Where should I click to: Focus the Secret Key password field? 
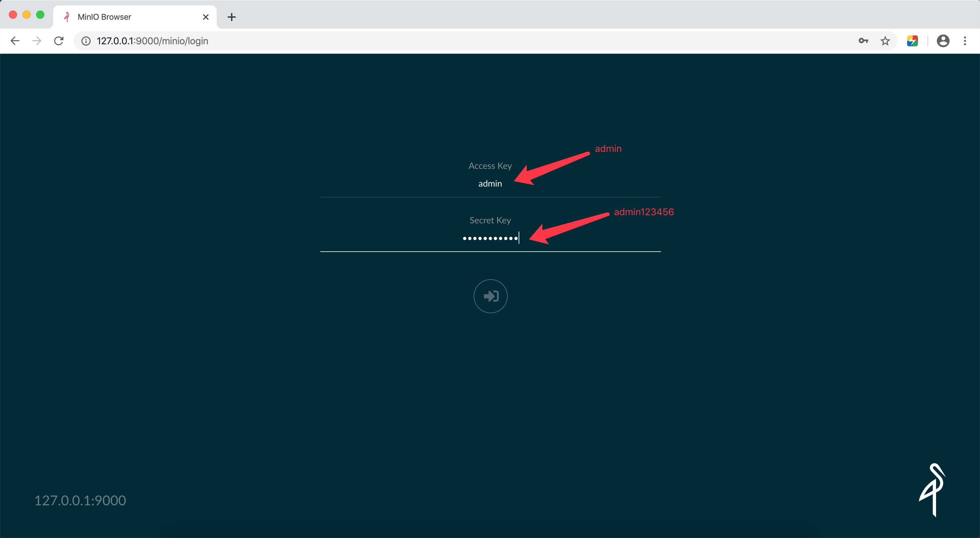490,238
